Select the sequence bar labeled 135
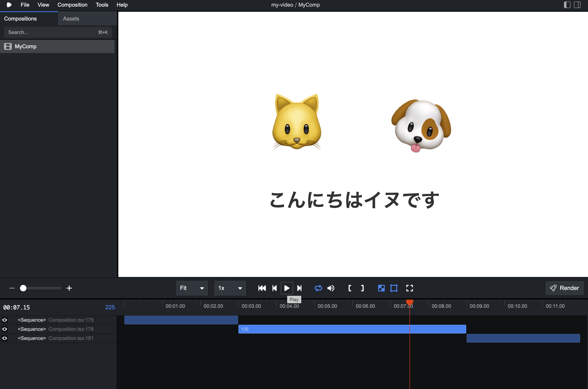Screen dimensions: 588x389 352,329
